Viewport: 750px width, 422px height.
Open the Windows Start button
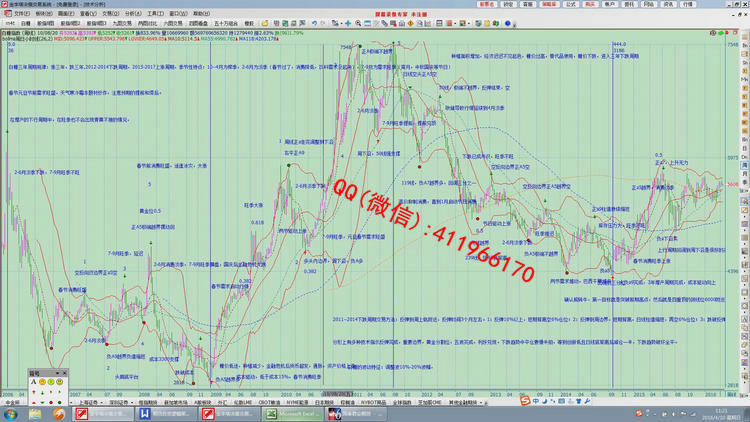pyautogui.click(x=11, y=414)
